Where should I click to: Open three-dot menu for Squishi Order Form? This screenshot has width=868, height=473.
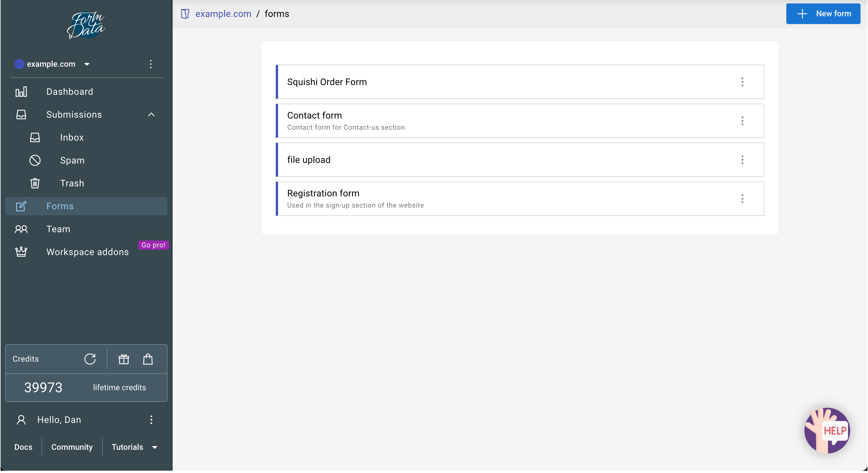(742, 82)
